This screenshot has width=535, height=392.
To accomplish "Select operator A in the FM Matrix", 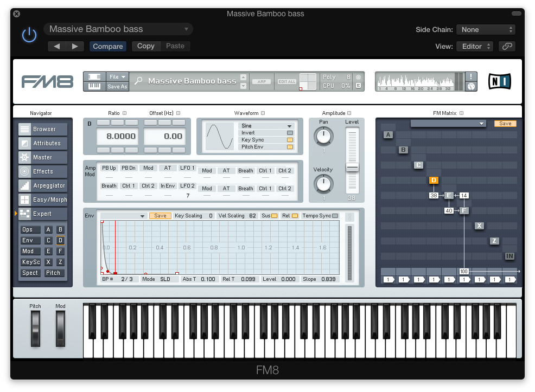I will pyautogui.click(x=388, y=134).
